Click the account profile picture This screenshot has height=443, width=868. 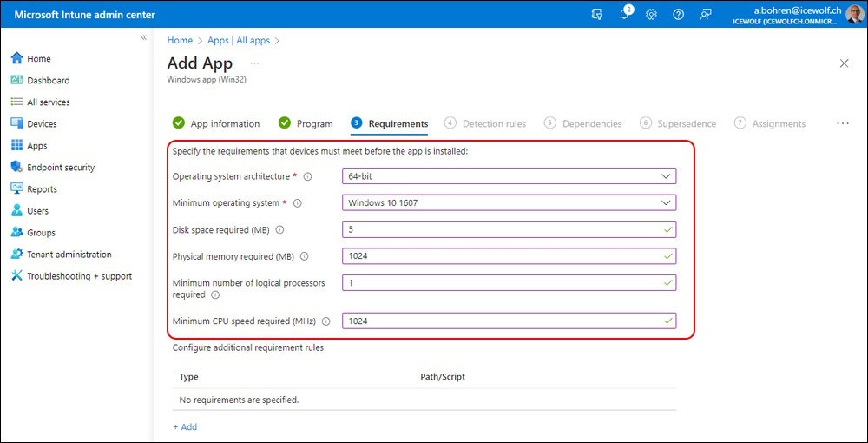pos(854,15)
